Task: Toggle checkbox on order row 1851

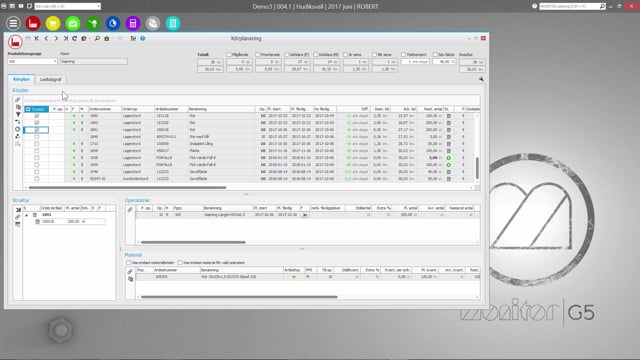Action: pos(37,130)
